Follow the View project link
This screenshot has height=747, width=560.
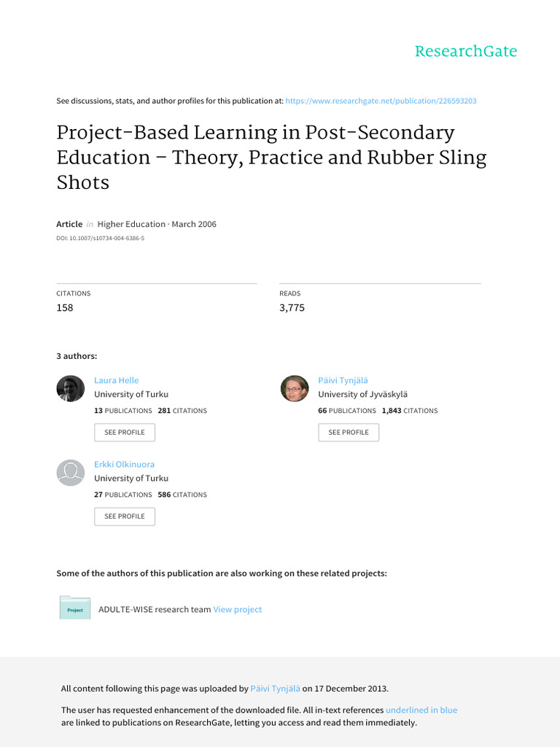237,609
